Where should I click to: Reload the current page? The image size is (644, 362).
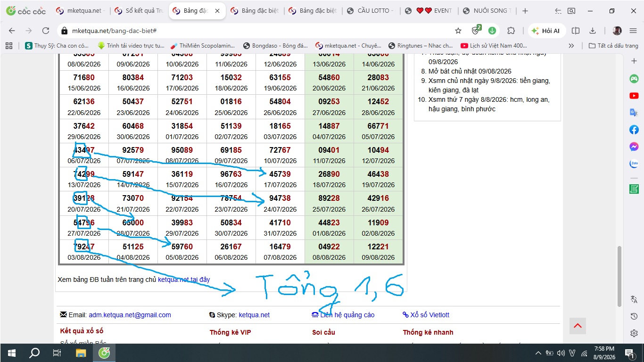tap(46, 31)
